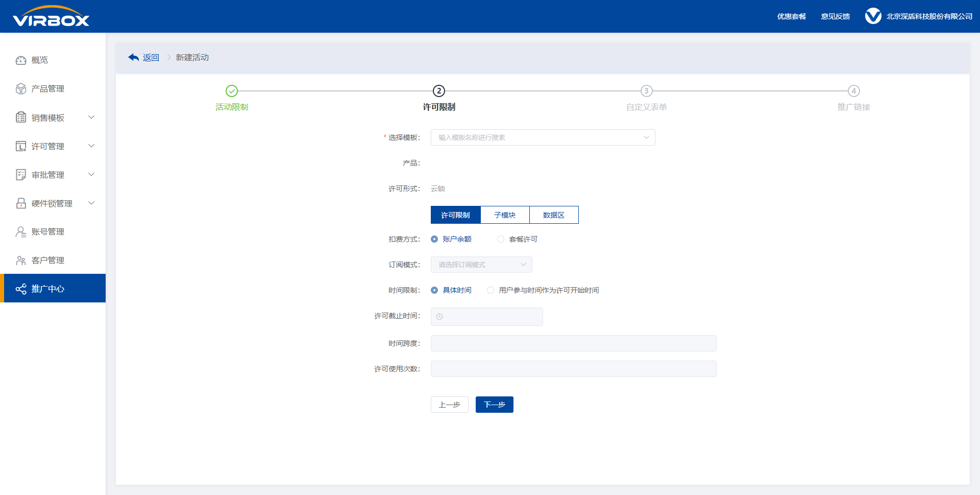Click the 推广链接 step label
The height and width of the screenshot is (495, 980).
(x=854, y=107)
